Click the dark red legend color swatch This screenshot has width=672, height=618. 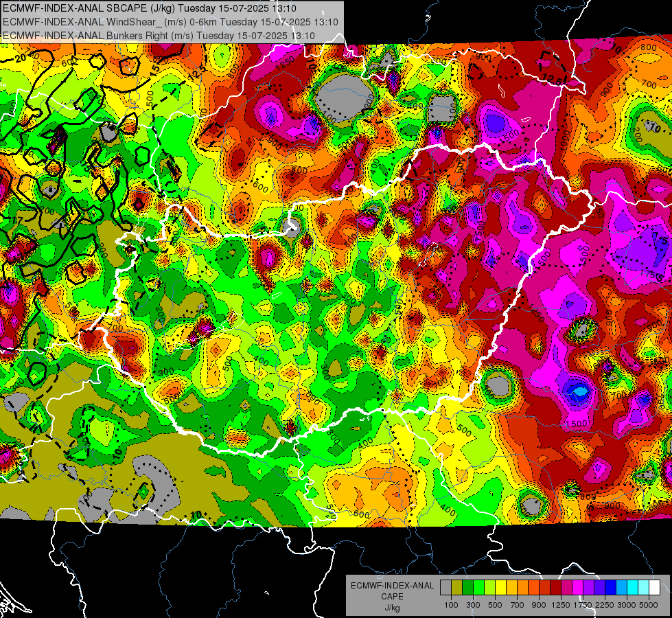pos(555,588)
